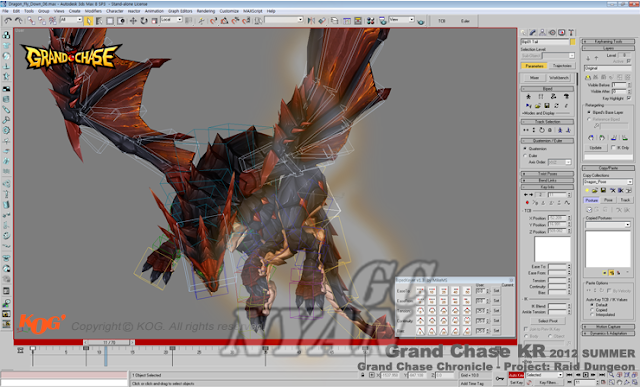The width and height of the screenshot is (640, 387).
Task: Open the Modifiers menu
Action: pyautogui.click(x=93, y=11)
